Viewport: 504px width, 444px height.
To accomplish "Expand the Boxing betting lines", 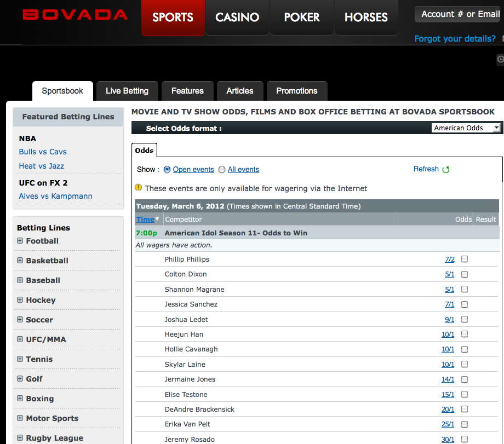I will [20, 398].
